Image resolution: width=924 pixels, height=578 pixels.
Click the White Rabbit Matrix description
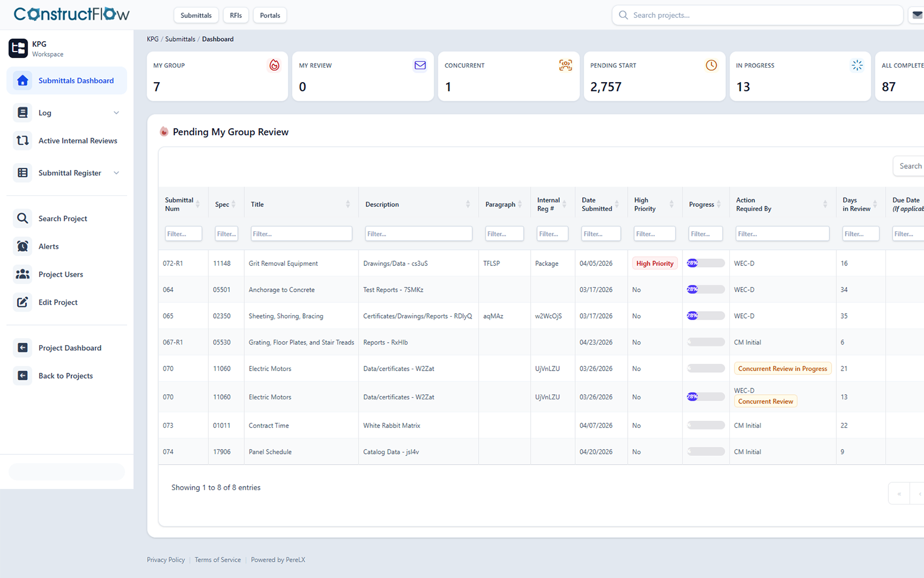coord(392,425)
